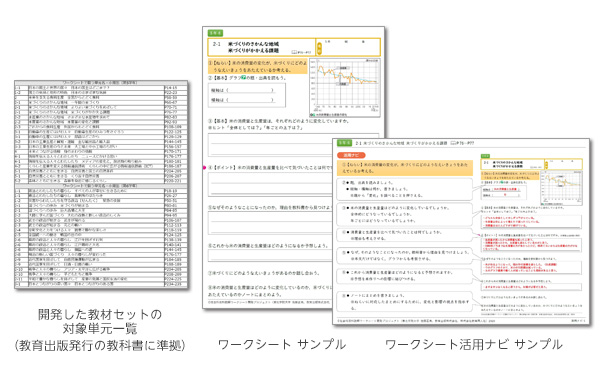Click the orange highlighted aim on worksheet
600x371 pixels.
click(x=258, y=67)
